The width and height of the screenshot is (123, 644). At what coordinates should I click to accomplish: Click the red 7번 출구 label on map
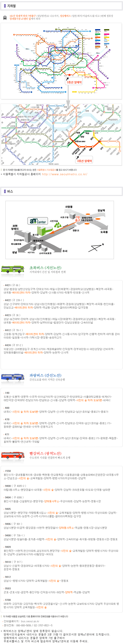77,219
